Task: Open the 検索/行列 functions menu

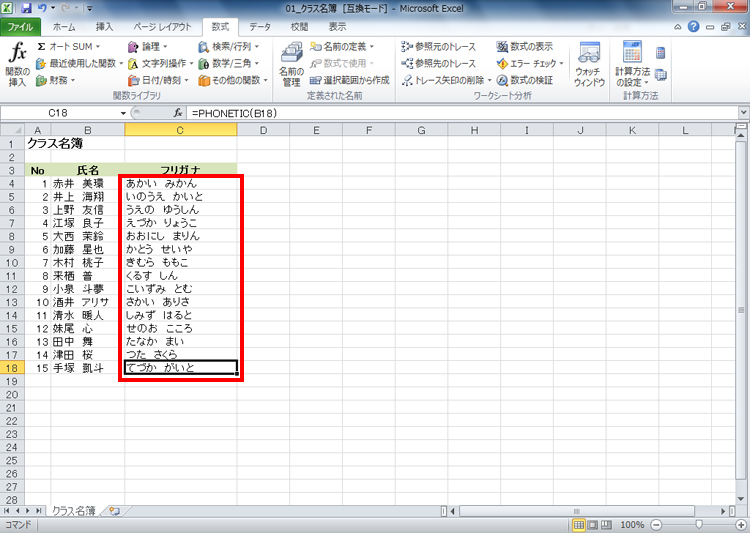Action: 228,46
